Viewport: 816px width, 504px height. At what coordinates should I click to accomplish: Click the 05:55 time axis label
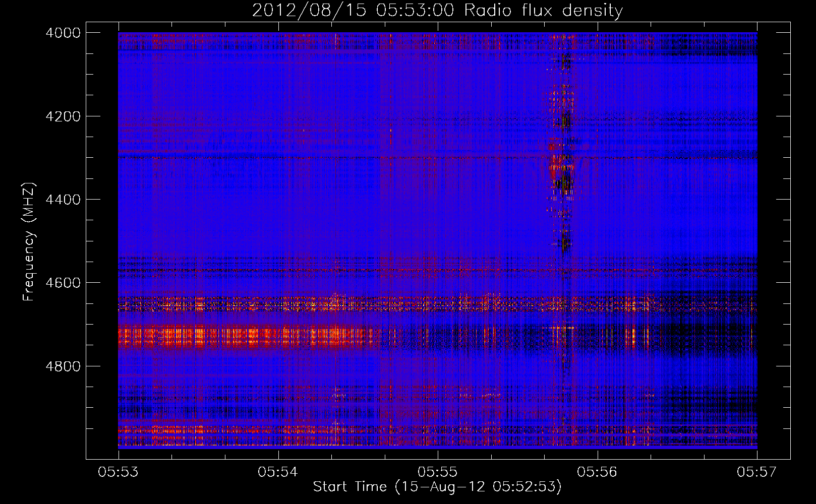438,472
